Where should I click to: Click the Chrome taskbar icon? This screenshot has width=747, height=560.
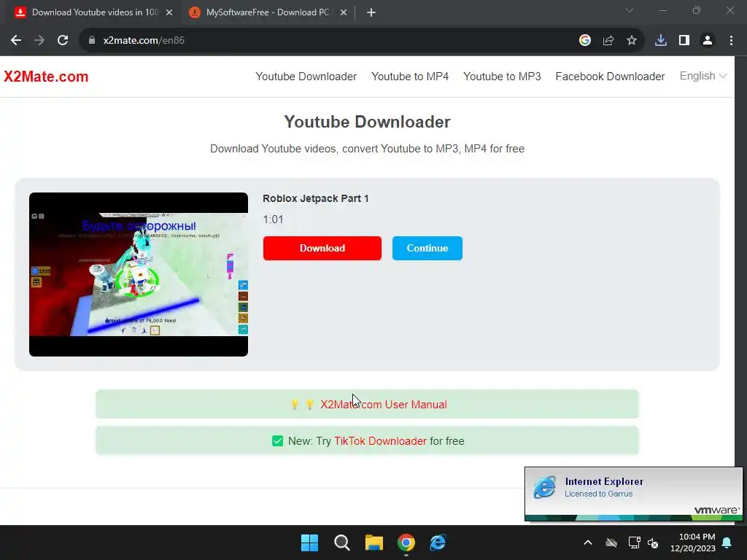click(x=406, y=542)
